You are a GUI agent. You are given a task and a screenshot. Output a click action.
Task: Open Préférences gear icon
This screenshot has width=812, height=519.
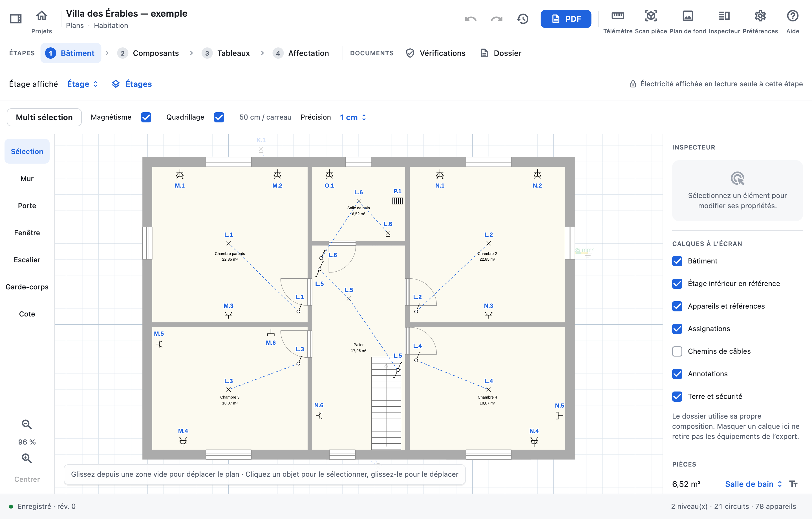[760, 16]
